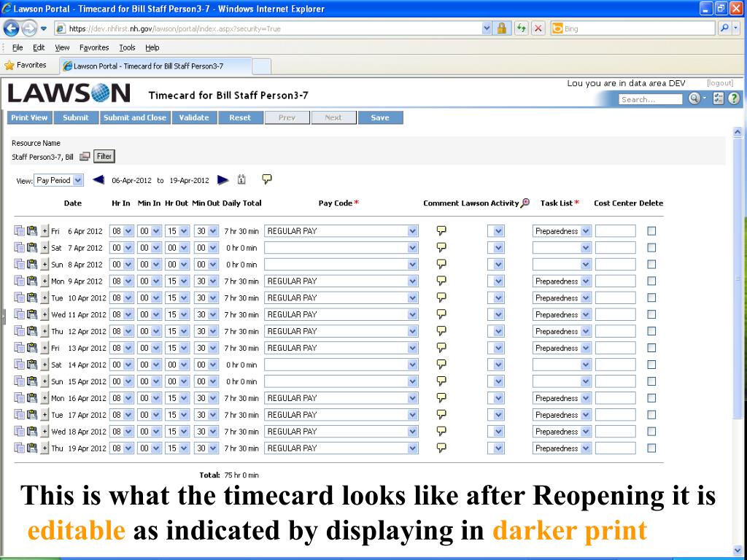Open the Lawson help question mark icon
This screenshot has height=560, width=747.
point(734,98)
